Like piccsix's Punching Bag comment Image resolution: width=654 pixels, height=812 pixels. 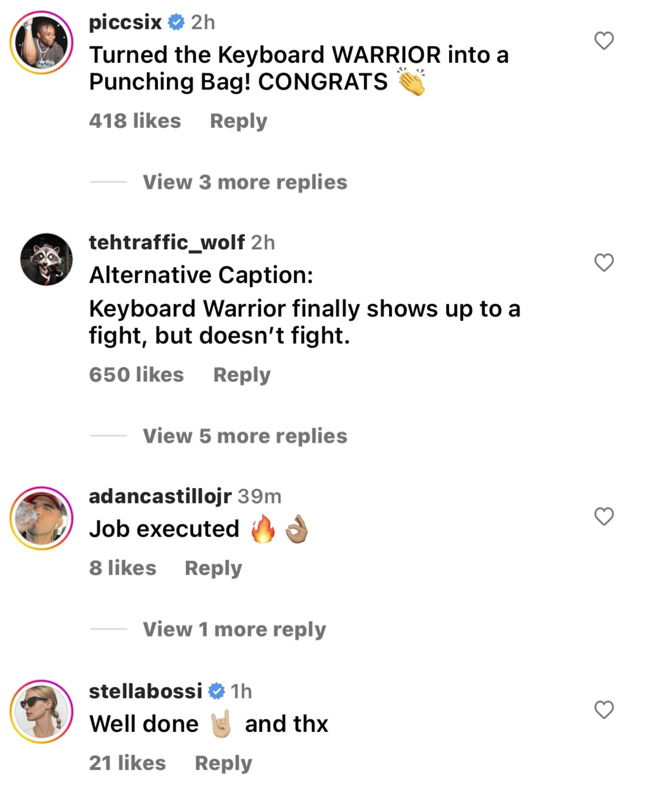pyautogui.click(x=603, y=41)
